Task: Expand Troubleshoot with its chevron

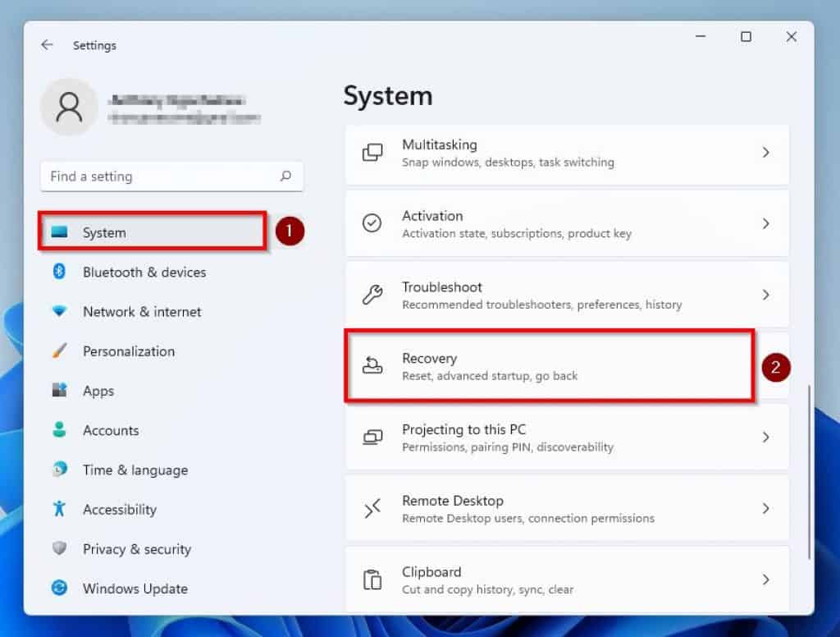Action: pos(766,295)
